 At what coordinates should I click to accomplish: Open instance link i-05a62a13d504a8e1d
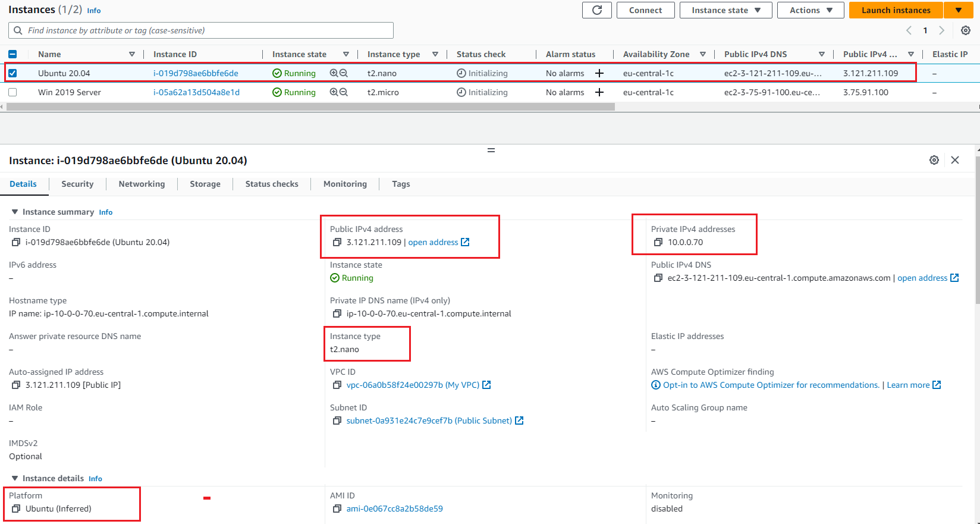pyautogui.click(x=196, y=92)
